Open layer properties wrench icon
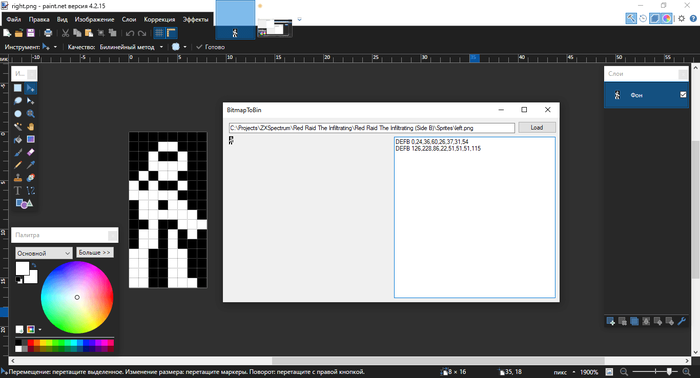The image size is (700, 378). [681, 321]
